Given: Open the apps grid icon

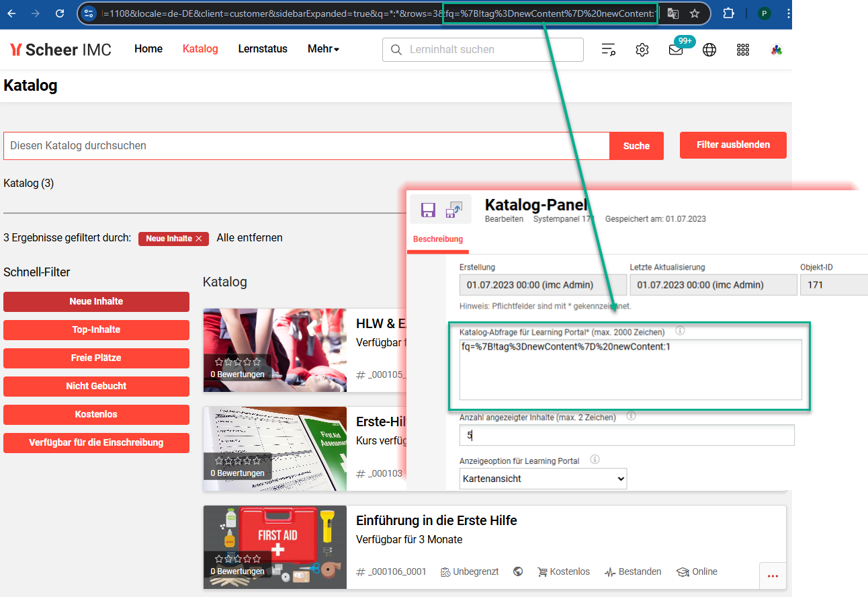Looking at the screenshot, I should pos(743,50).
